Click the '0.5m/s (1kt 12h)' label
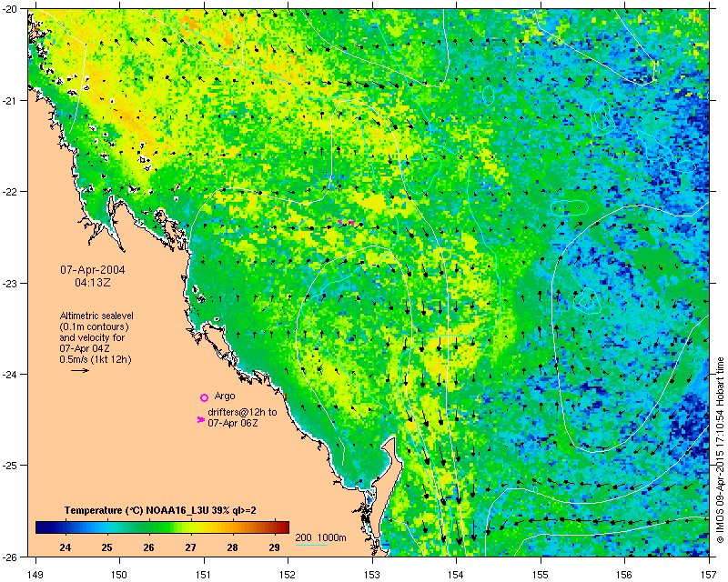728x582 pixels. 96,360
